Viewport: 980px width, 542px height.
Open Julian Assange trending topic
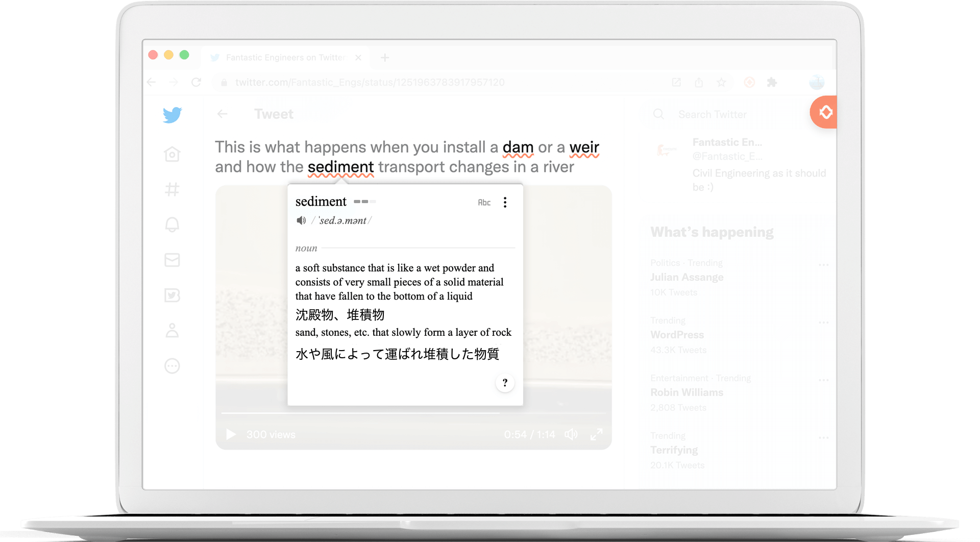click(x=687, y=277)
